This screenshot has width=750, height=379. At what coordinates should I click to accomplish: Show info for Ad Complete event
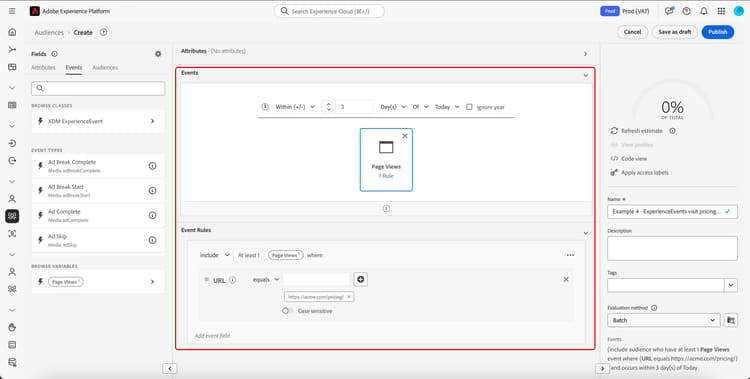coord(152,215)
